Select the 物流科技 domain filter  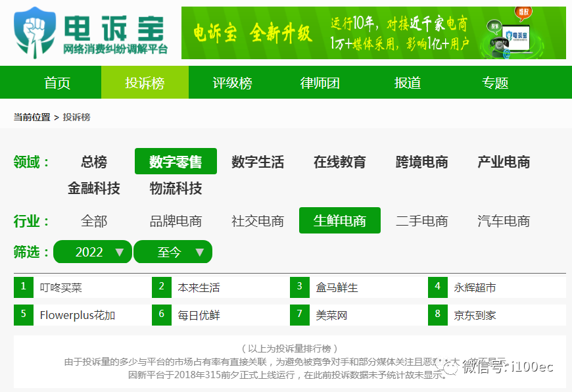176,188
